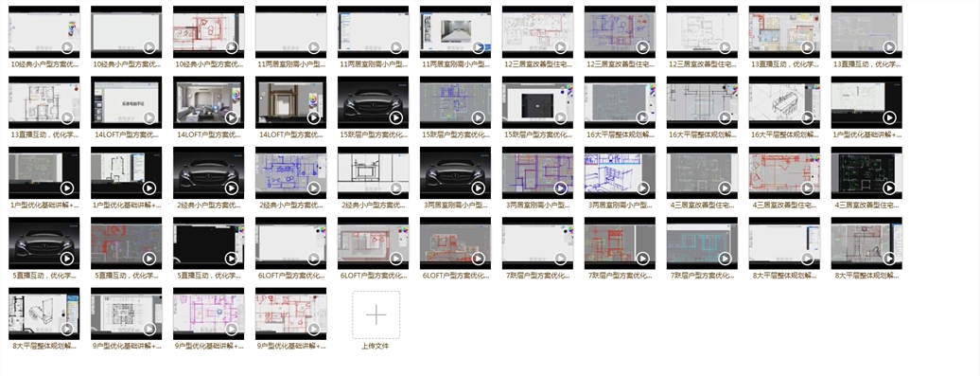
Task: Open the 10经典小户型 video with the red sketch
Action: pyautogui.click(x=208, y=32)
